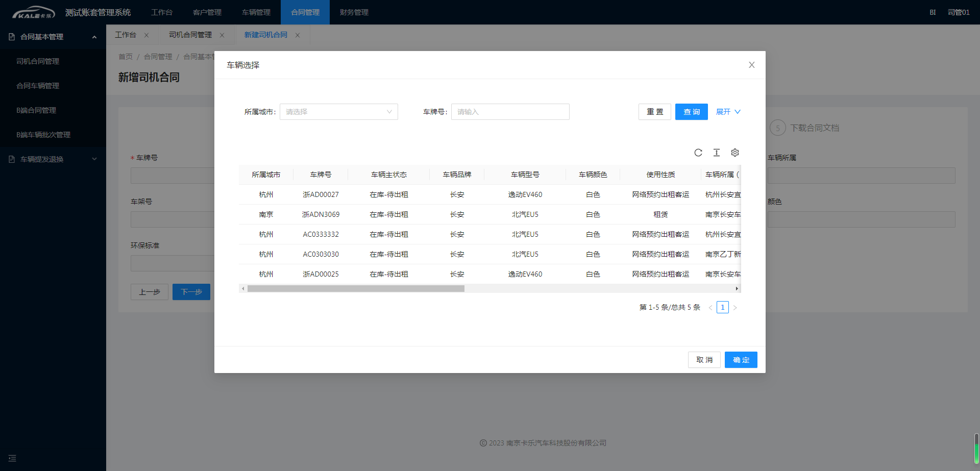The width and height of the screenshot is (980, 471).
Task: Click the 车辆型号 column header
Action: pos(525,175)
